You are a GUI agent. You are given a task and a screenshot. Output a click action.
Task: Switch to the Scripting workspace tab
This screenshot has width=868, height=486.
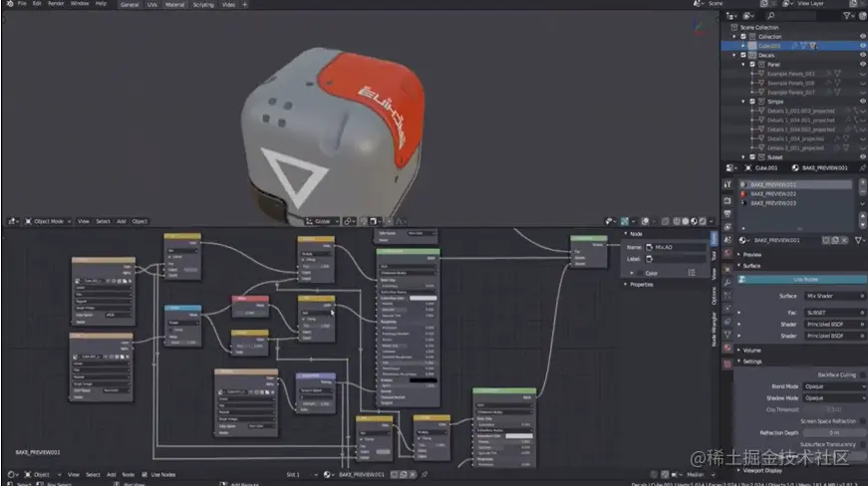tap(203, 4)
